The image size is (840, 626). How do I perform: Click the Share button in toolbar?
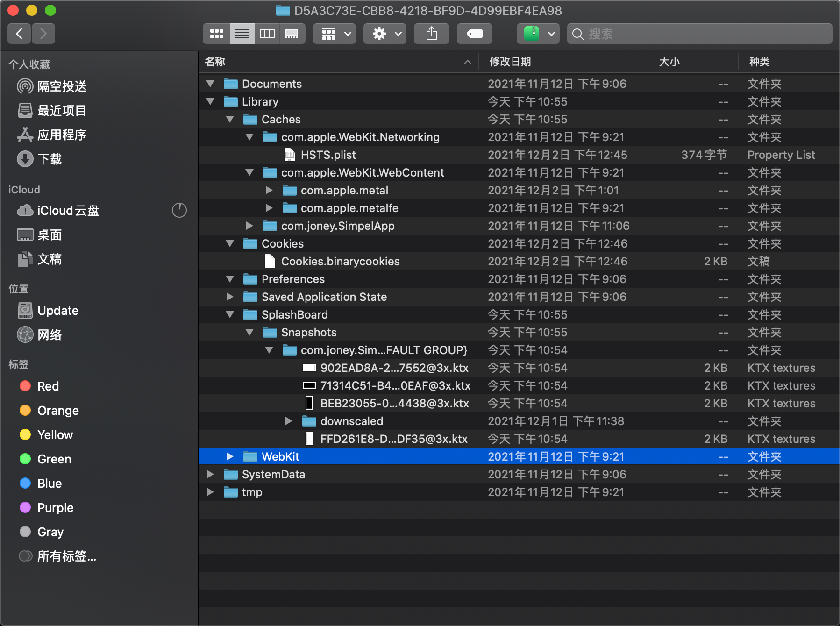431,34
